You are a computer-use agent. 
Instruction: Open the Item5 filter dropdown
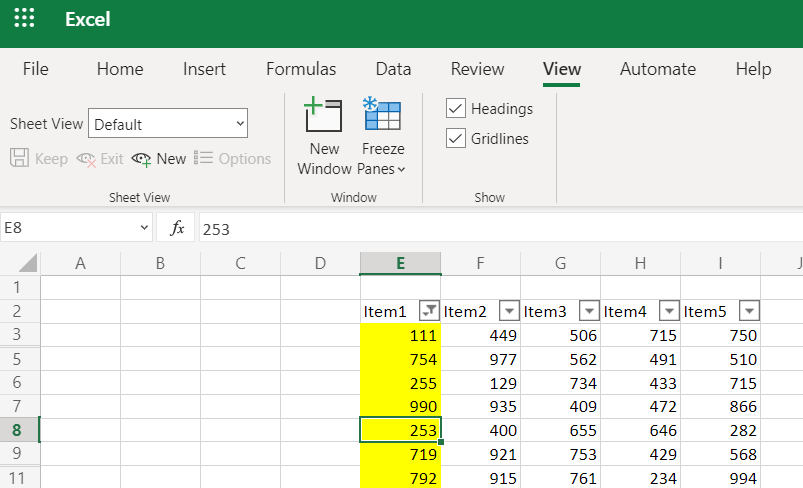click(749, 311)
